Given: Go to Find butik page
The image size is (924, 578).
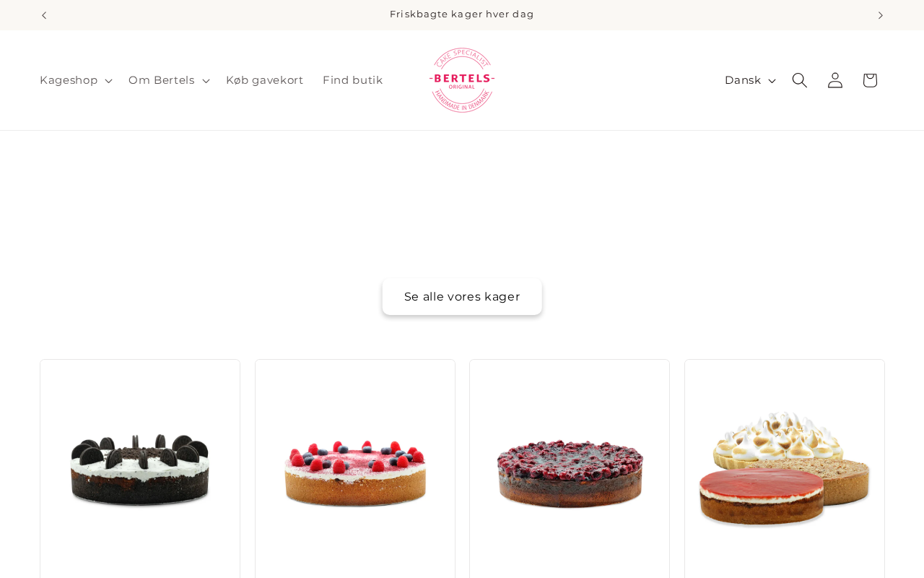Looking at the screenshot, I should (x=352, y=80).
